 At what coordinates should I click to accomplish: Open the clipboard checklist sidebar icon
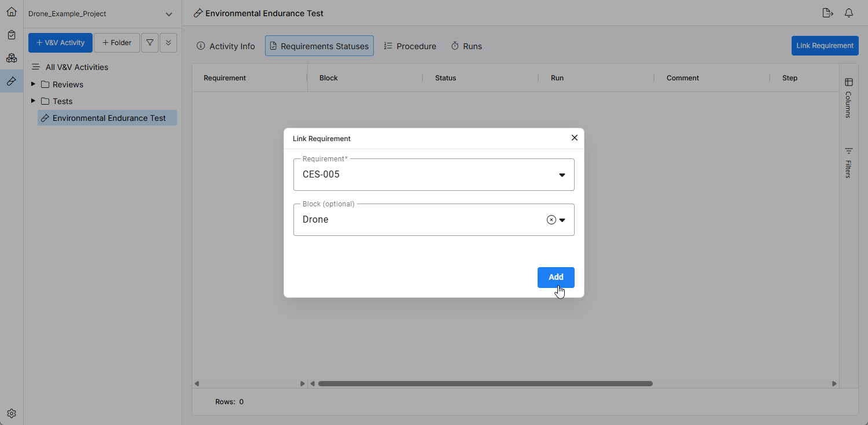coord(12,35)
